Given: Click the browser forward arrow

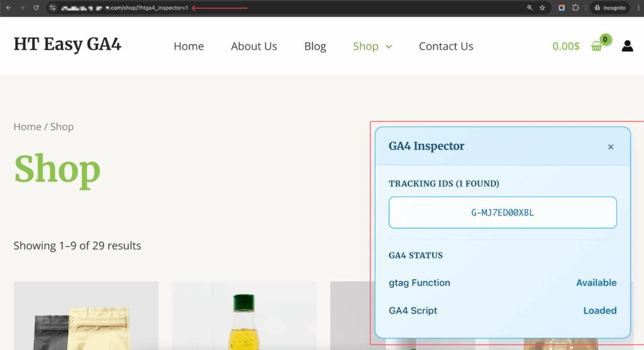Looking at the screenshot, I should (22, 8).
